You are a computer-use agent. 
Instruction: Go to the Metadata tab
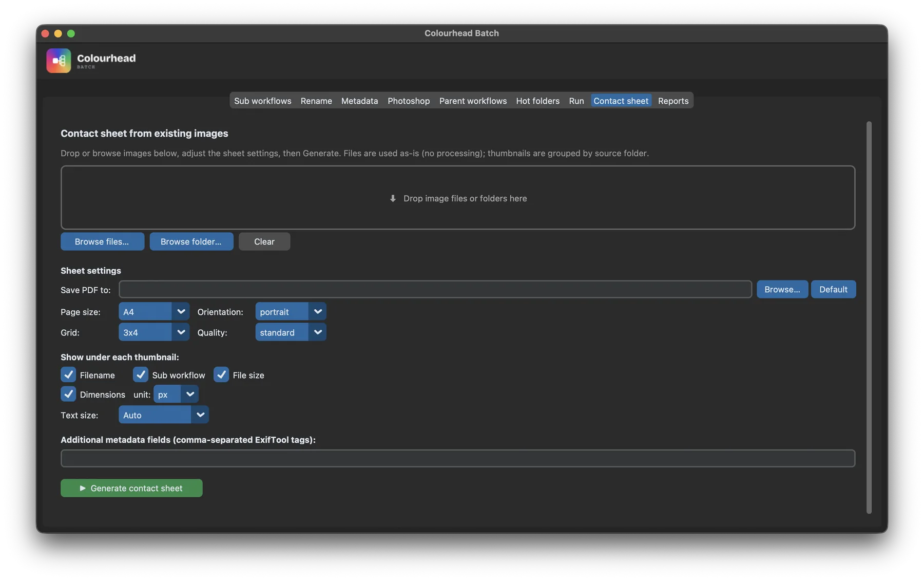pyautogui.click(x=359, y=101)
